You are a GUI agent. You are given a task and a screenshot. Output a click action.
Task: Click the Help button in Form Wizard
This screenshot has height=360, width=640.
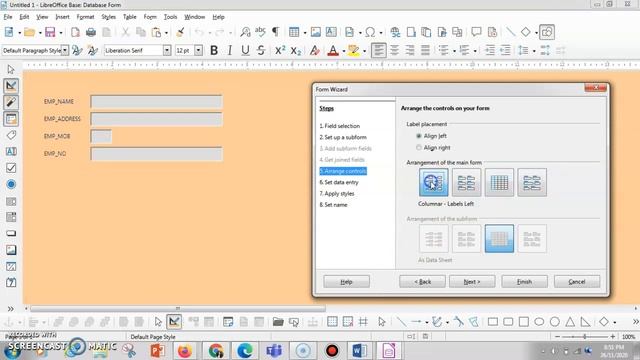pos(347,282)
